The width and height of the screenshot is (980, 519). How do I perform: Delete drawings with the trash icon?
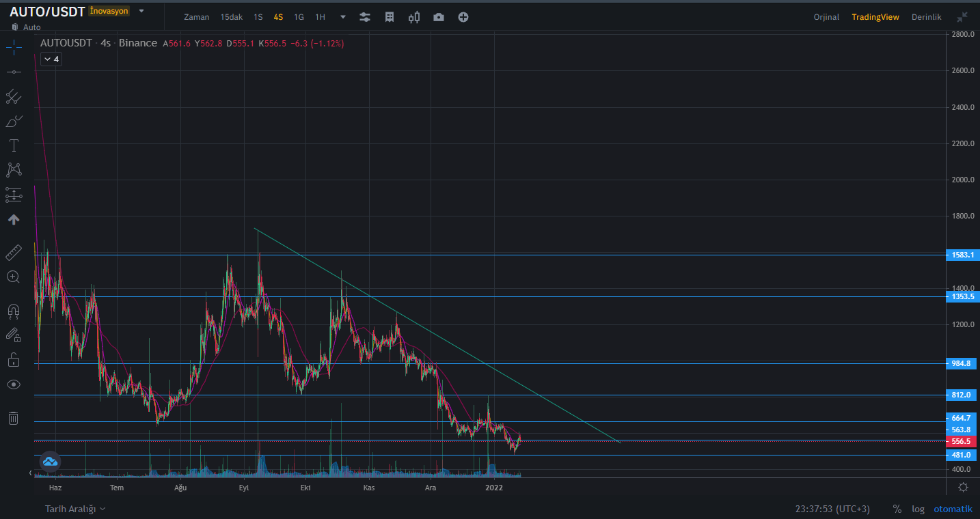(x=14, y=418)
